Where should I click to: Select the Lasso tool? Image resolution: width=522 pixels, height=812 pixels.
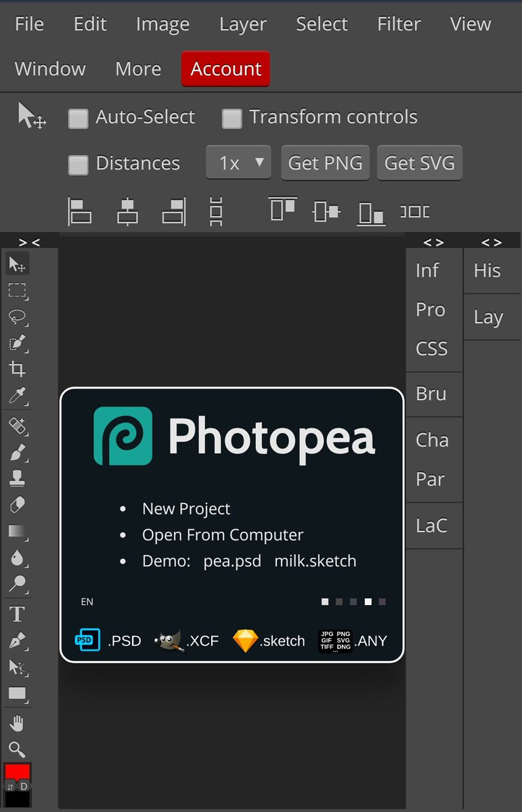coord(18,317)
